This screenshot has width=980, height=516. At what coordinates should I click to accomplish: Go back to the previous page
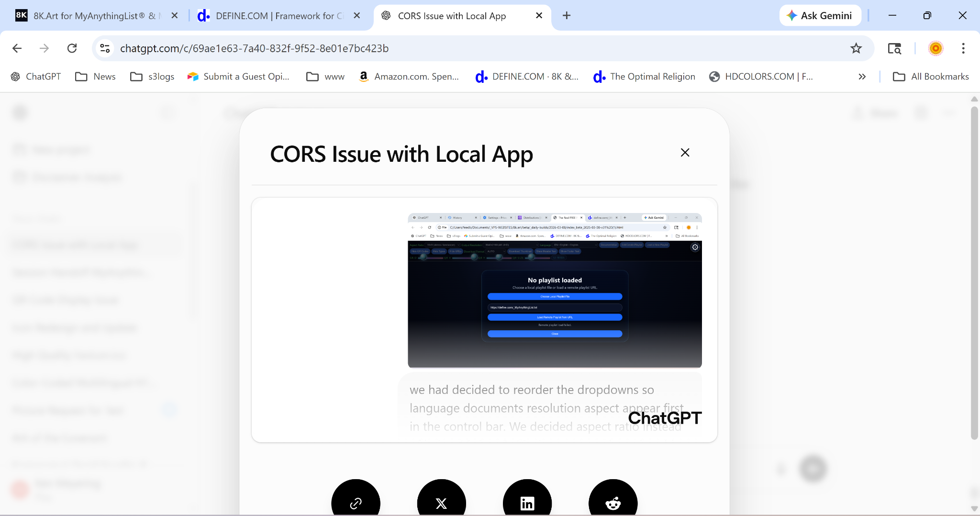[x=17, y=48]
